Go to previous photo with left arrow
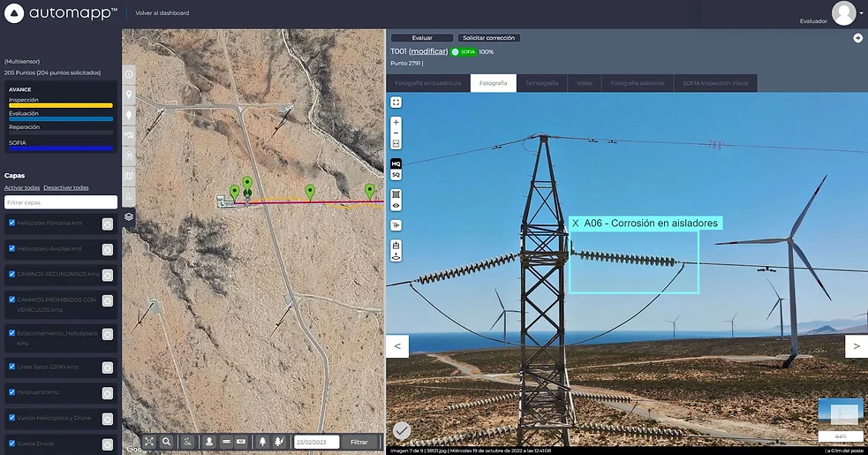 coord(397,345)
